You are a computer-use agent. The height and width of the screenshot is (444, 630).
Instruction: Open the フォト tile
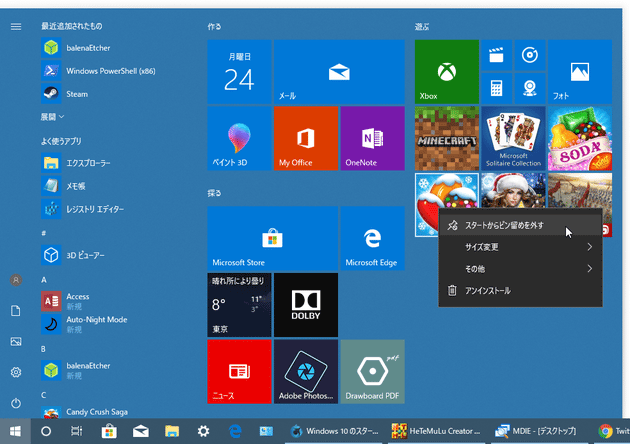pyautogui.click(x=580, y=72)
